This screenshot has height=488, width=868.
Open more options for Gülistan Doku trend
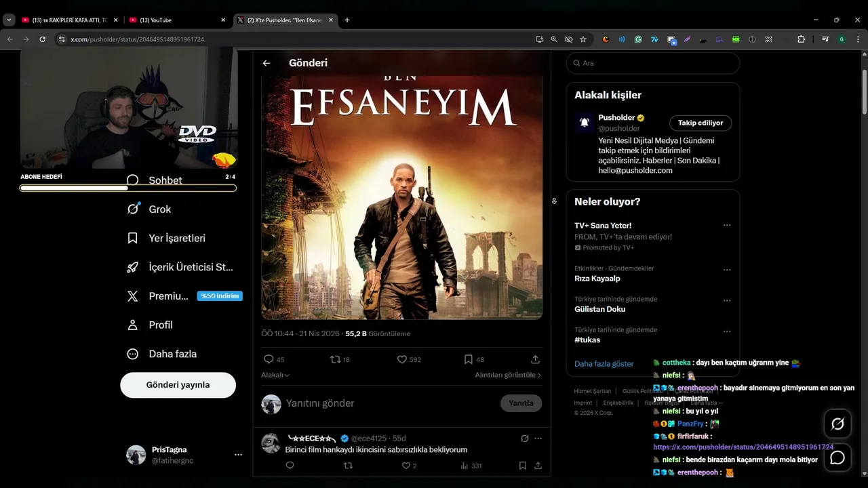tap(727, 300)
